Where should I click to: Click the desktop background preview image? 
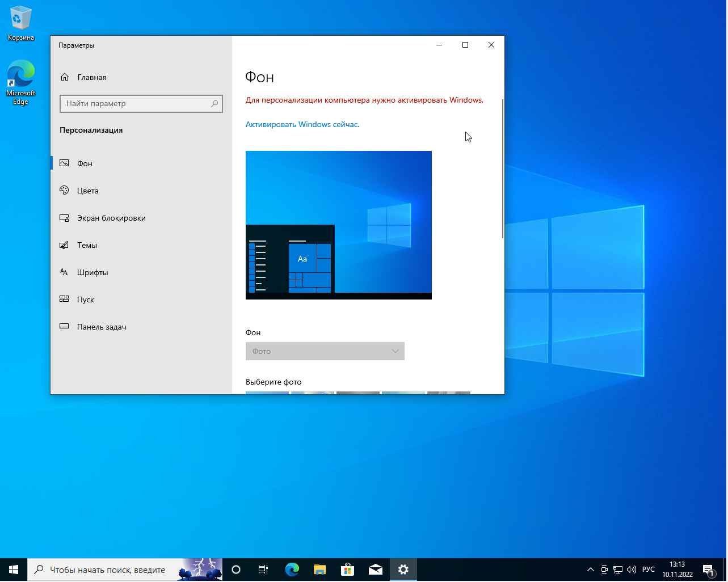(x=339, y=225)
